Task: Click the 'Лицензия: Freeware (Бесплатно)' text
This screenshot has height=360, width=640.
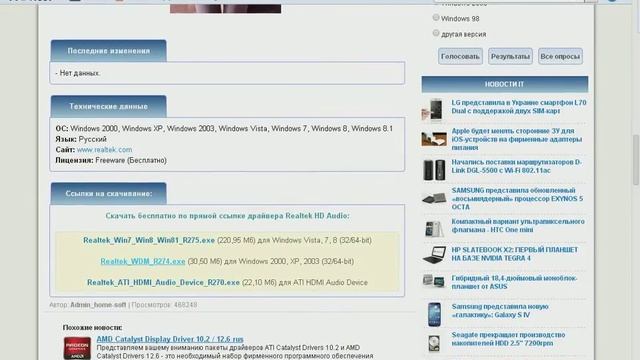Action: 111,160
